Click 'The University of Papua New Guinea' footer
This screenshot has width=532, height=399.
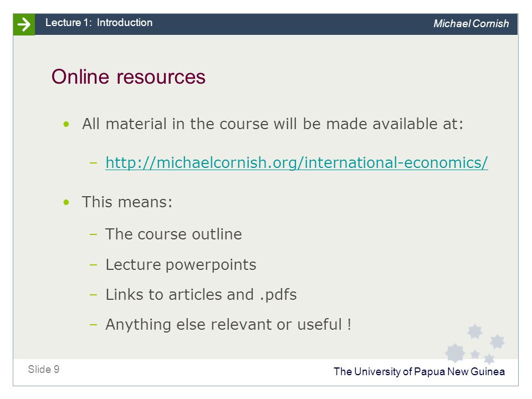[419, 371]
